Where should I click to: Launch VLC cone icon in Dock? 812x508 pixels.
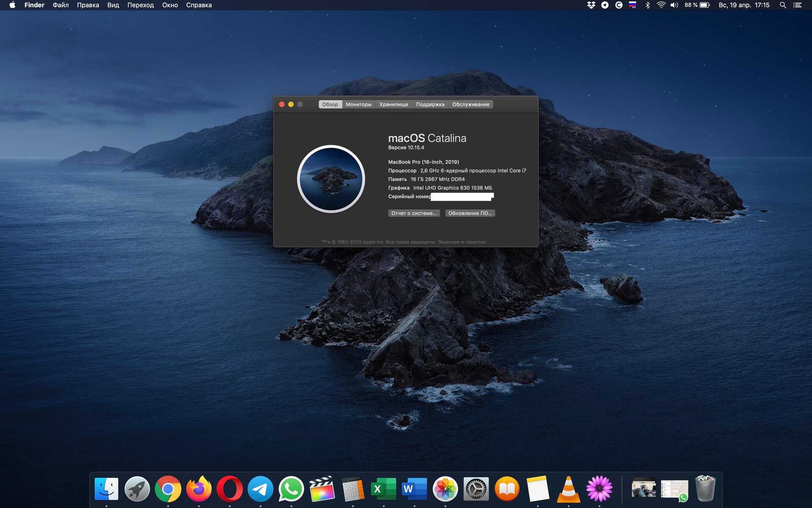[x=568, y=489]
